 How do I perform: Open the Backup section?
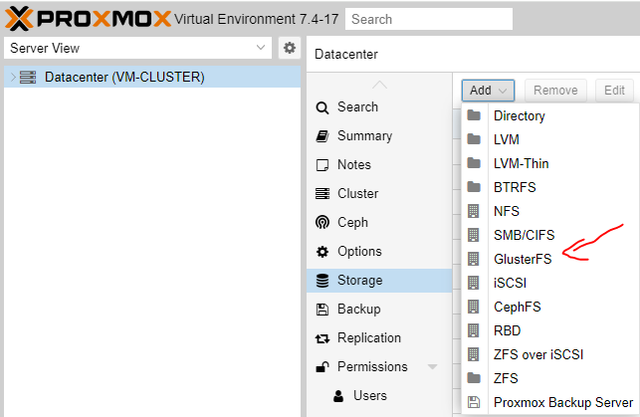[379, 309]
